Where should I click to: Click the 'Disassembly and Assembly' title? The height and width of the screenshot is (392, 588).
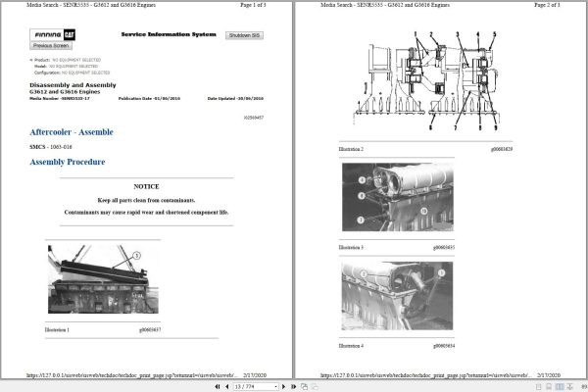point(73,85)
